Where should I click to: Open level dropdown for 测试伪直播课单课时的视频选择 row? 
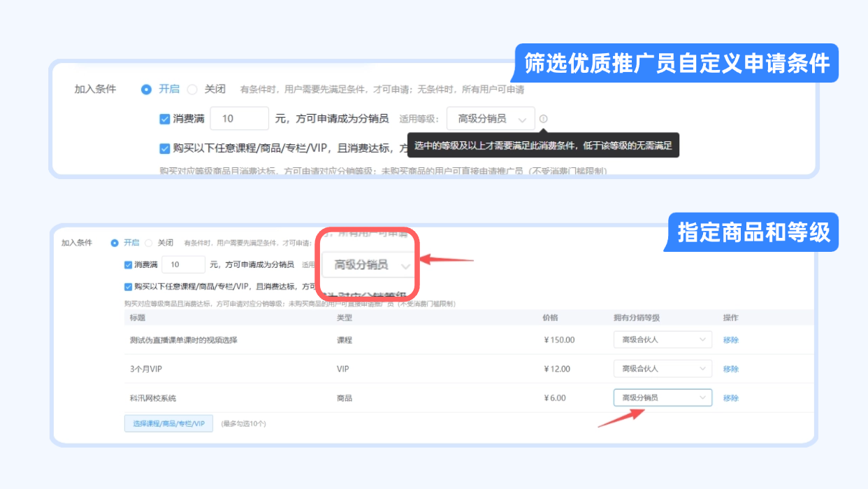[663, 340]
